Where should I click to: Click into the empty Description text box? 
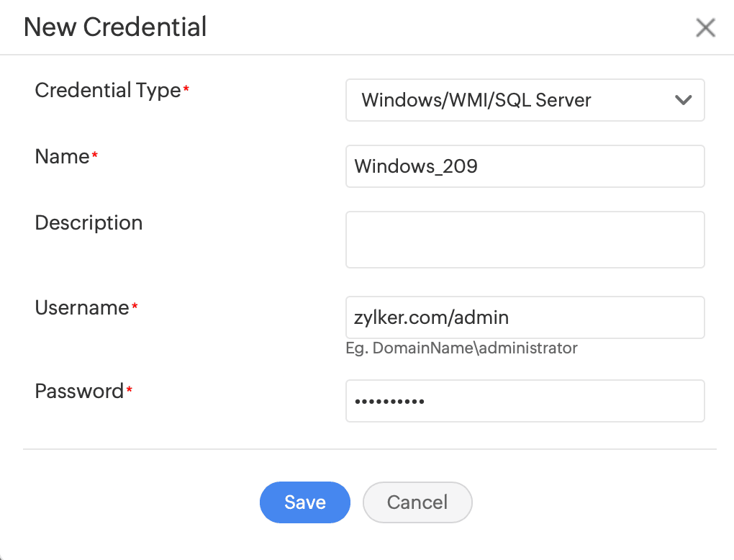click(x=525, y=240)
